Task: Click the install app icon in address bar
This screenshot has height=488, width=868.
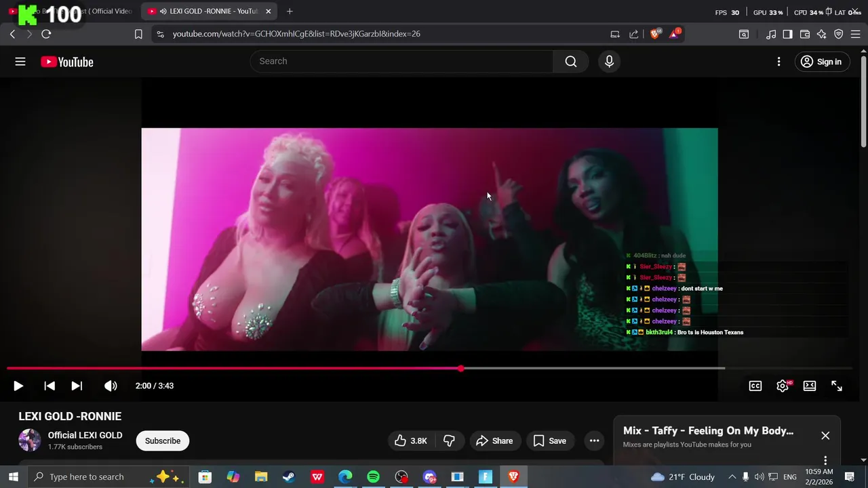Action: [x=615, y=34]
